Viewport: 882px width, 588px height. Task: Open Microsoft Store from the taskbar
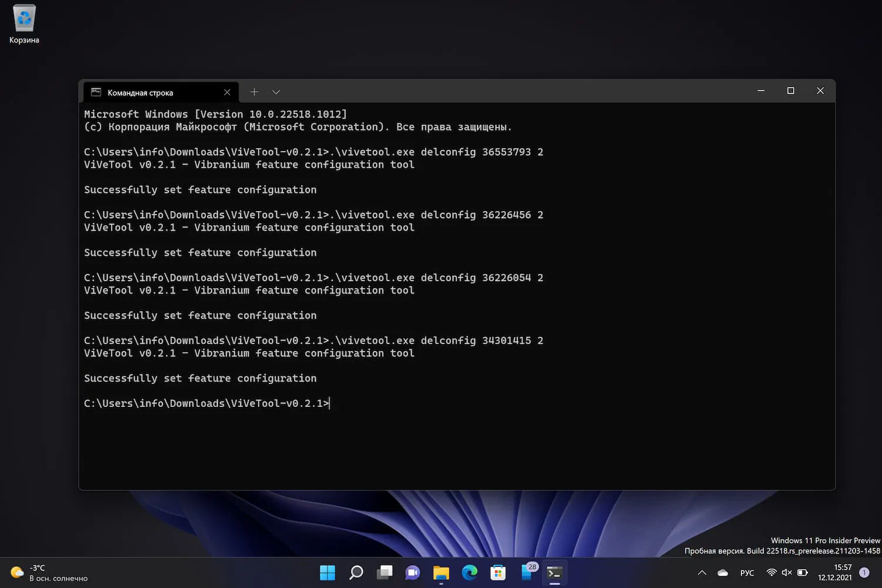[x=498, y=573]
